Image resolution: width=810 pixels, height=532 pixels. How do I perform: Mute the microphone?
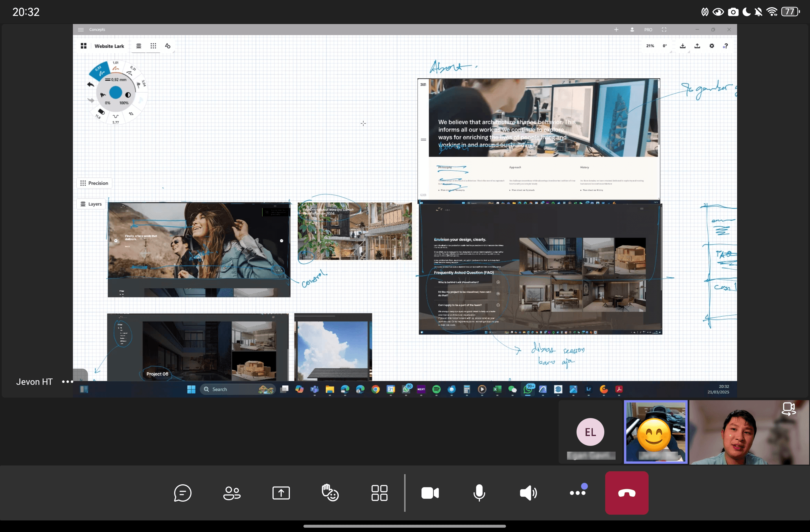tap(479, 493)
